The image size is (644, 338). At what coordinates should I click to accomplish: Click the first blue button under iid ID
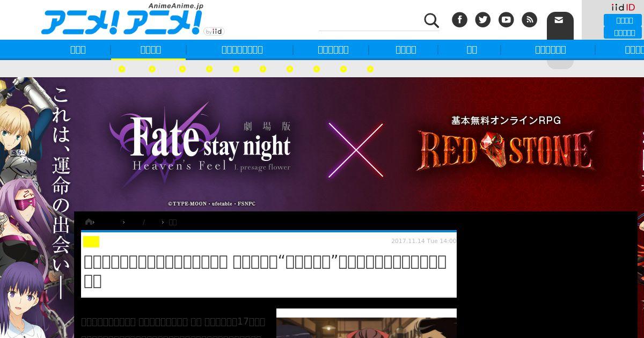tap(623, 20)
